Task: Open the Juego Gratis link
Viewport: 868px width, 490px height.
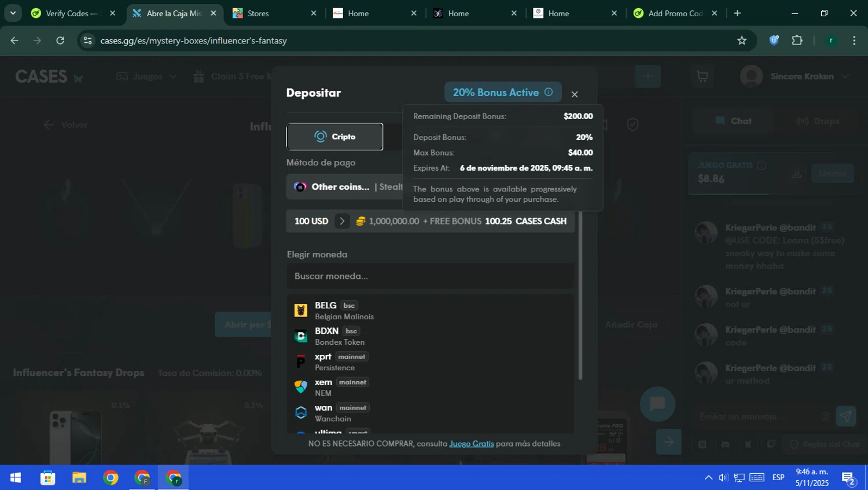Action: (x=472, y=444)
